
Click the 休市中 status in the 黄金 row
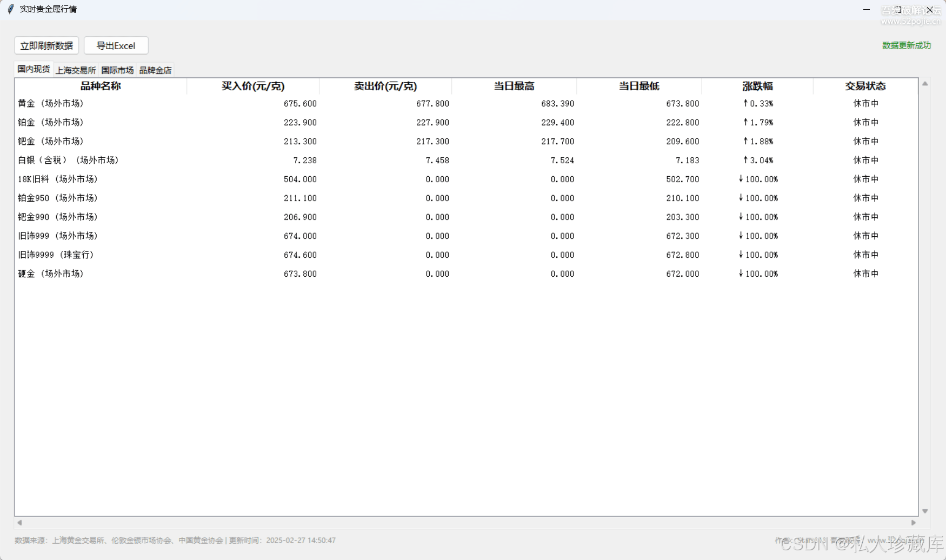[865, 103]
